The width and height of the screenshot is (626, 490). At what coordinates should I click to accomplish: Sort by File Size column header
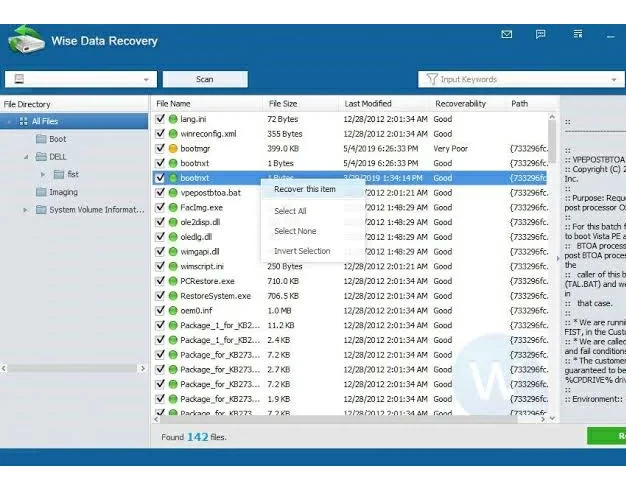coord(300,104)
